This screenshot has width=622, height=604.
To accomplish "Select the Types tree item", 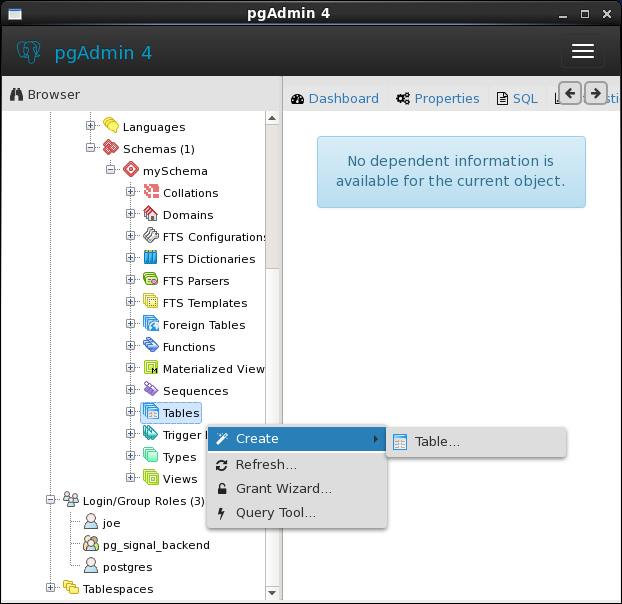I will pos(180,457).
